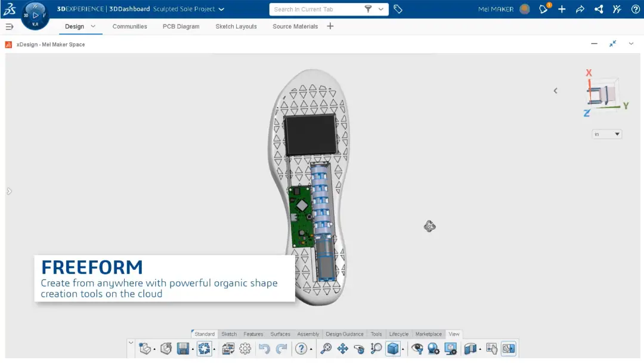Image resolution: width=644 pixels, height=363 pixels.
Task: Open the units dropdown showing 'in'
Action: (606, 134)
